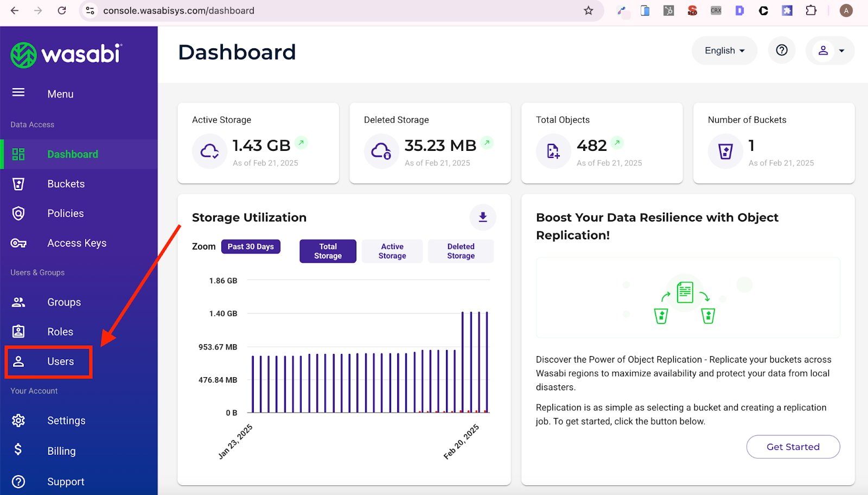Click the 482 total objects value
868x495 pixels.
pyautogui.click(x=592, y=145)
